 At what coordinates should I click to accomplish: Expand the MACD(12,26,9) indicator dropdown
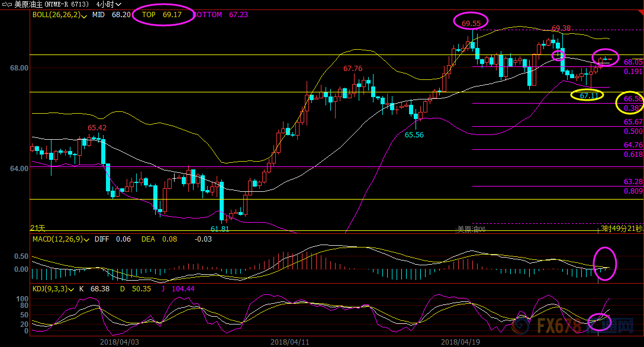tap(87, 239)
